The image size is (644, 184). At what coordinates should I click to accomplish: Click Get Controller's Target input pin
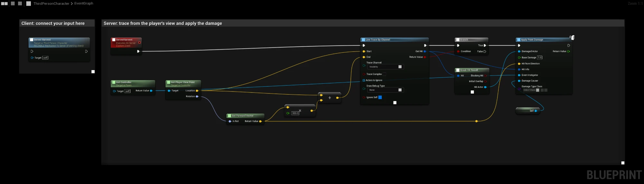[114, 91]
